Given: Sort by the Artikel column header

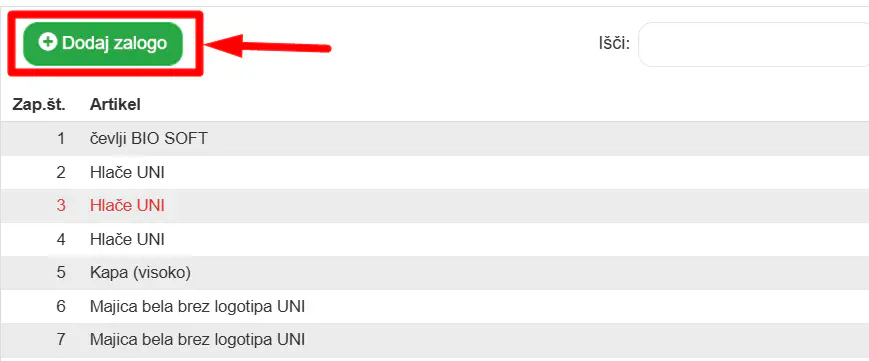Looking at the screenshot, I should tap(115, 104).
